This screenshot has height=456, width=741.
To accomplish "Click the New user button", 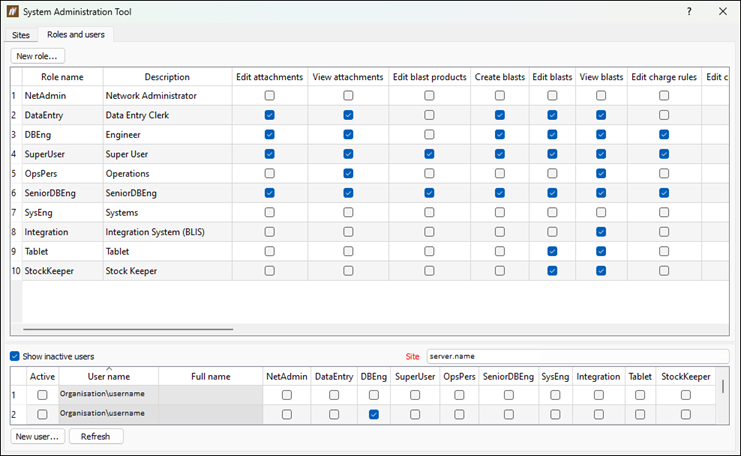I will (37, 436).
